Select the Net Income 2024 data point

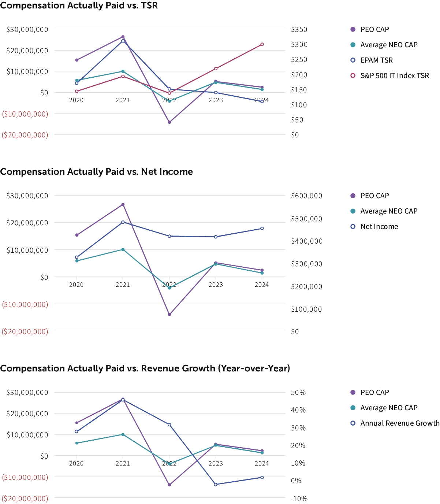coord(262,229)
